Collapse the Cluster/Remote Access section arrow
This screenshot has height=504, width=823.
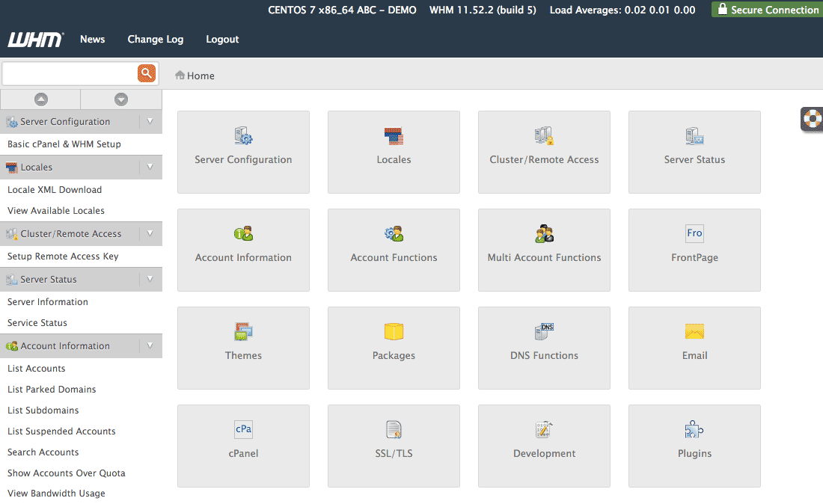click(x=150, y=234)
